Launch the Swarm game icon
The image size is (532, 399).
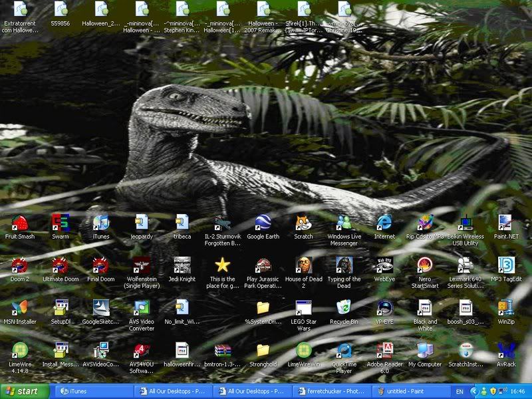pos(61,223)
